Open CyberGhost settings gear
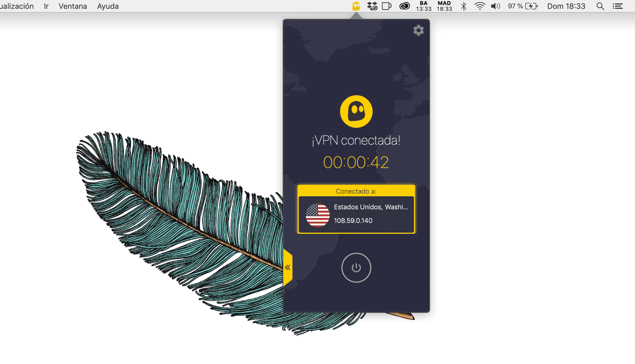Screen dimensions: 635x364 [419, 31]
